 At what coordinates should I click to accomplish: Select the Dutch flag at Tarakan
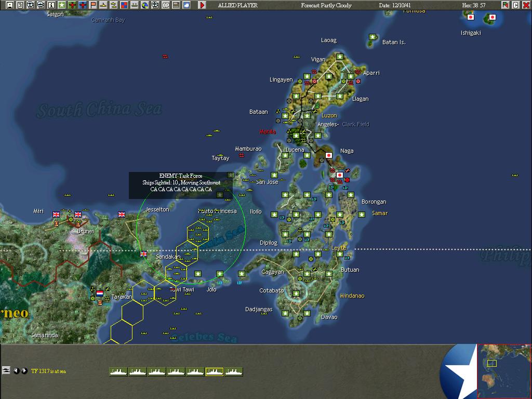(x=100, y=293)
